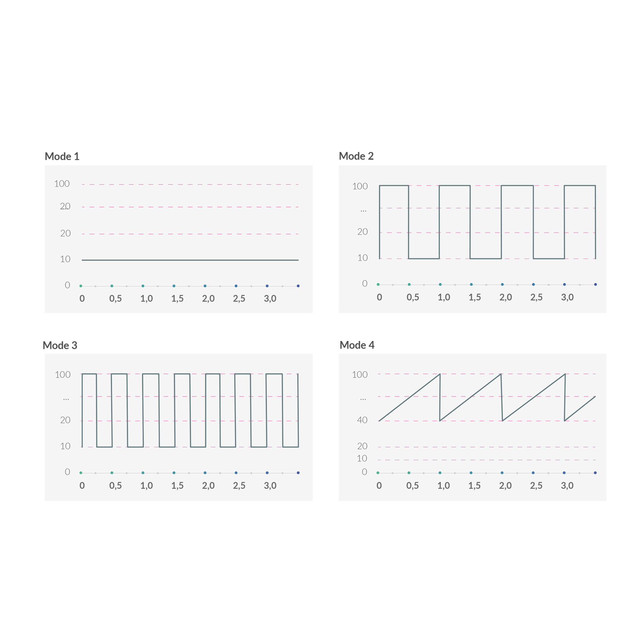Viewport: 644px width, 644px height.
Task: Select the 100 y-axis label in Mode 3
Action: tap(63, 375)
